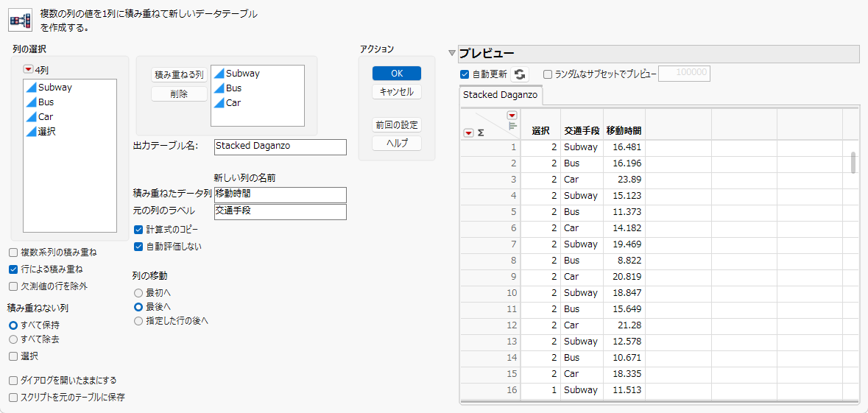
Task: Click the preview refresh icon
Action: [520, 74]
